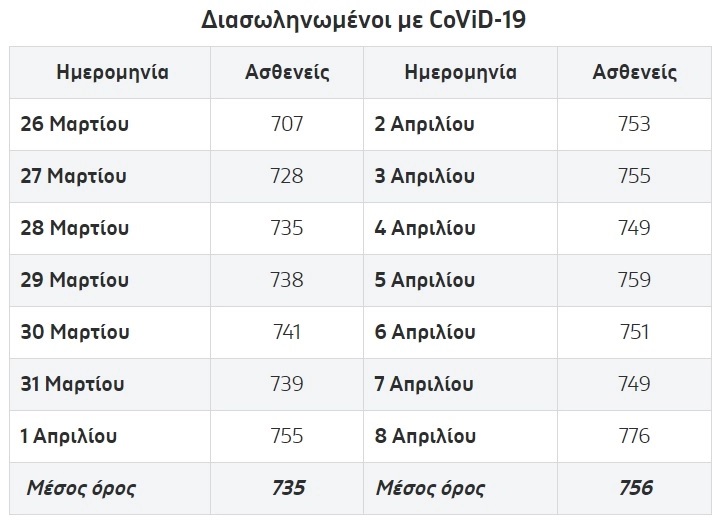Click the right Ασθενείς column header
The image size is (722, 532).
tap(635, 72)
